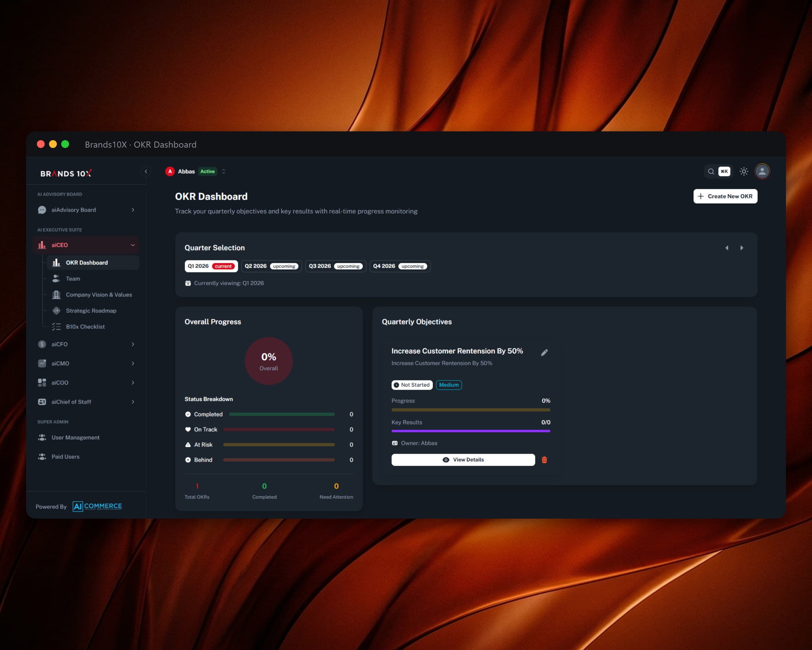Collapse the aiCEO section chevron

click(133, 245)
